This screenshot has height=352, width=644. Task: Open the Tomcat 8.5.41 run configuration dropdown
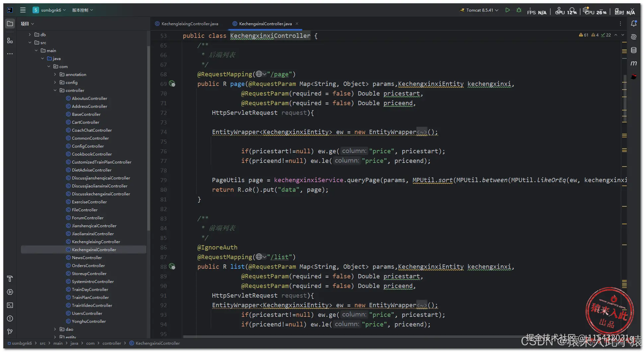pos(479,10)
